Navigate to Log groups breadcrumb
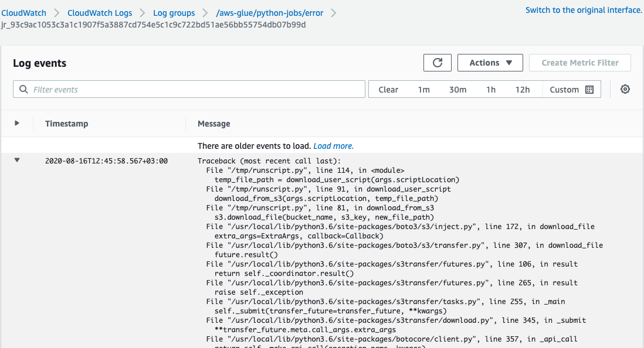644x348 pixels. point(174,12)
